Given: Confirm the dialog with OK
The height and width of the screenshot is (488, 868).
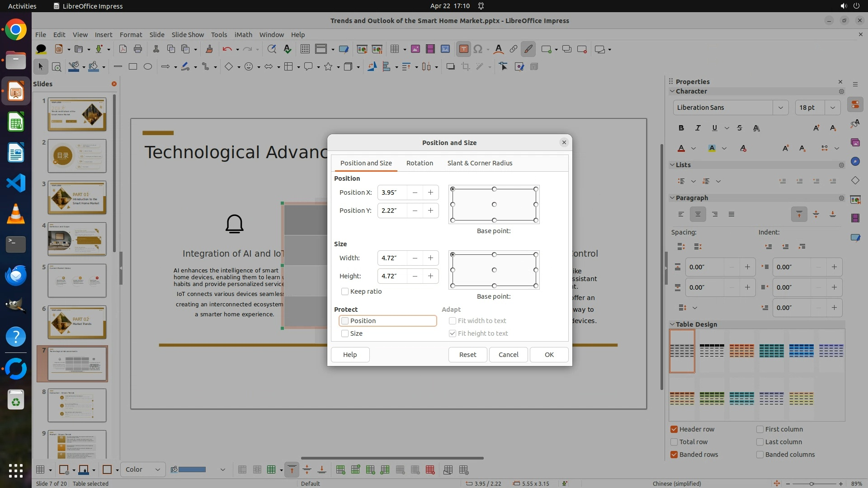Looking at the screenshot, I should click(549, 355).
